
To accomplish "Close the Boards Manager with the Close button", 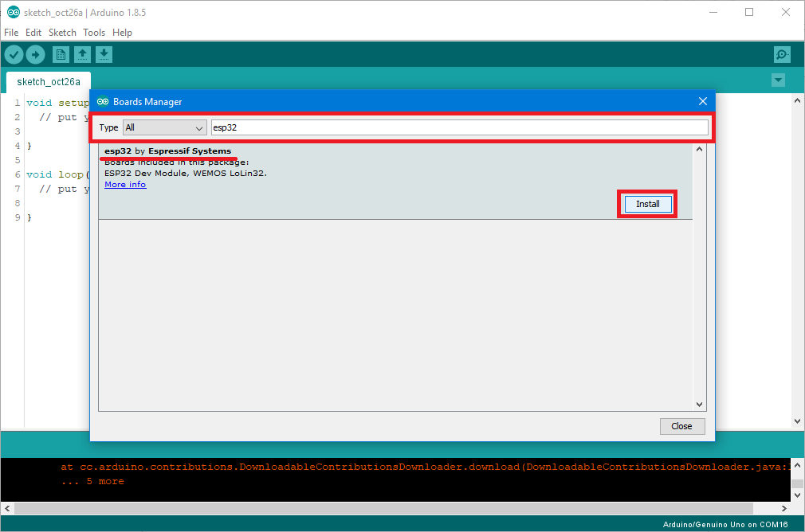I will 682,426.
